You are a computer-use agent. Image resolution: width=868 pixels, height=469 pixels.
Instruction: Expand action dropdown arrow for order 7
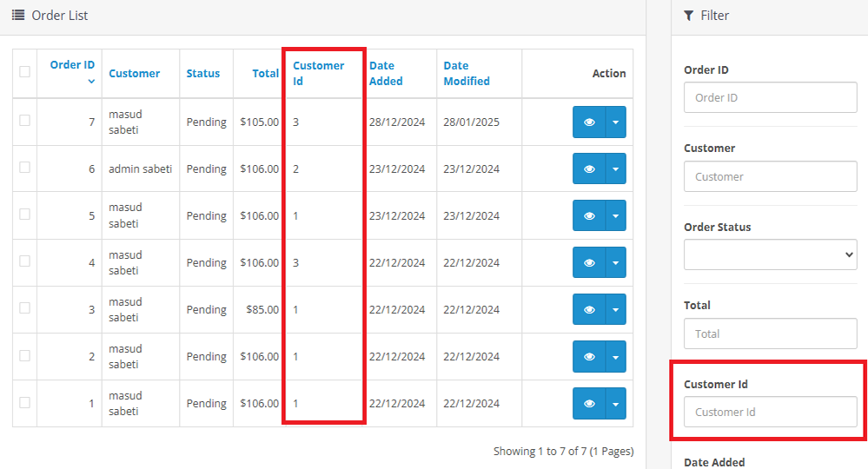click(x=615, y=122)
